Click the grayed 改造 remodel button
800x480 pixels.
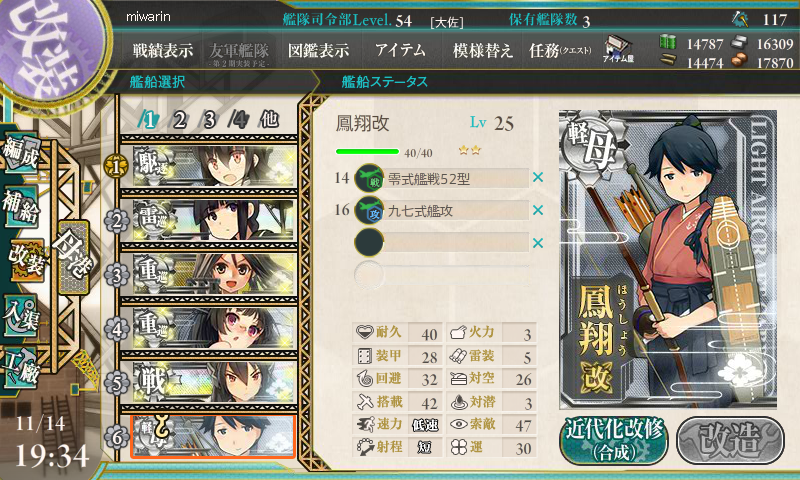coord(731,440)
